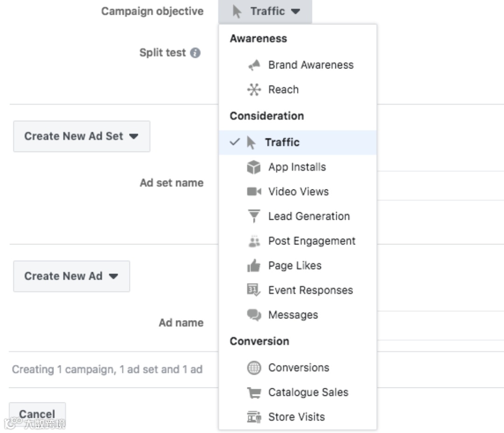Select Store Visits objective
The width and height of the screenshot is (504, 433).
tap(296, 417)
